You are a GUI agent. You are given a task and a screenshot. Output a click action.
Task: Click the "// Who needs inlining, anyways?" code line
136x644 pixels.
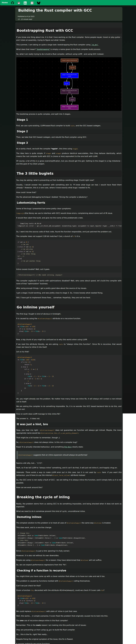(49, 275)
